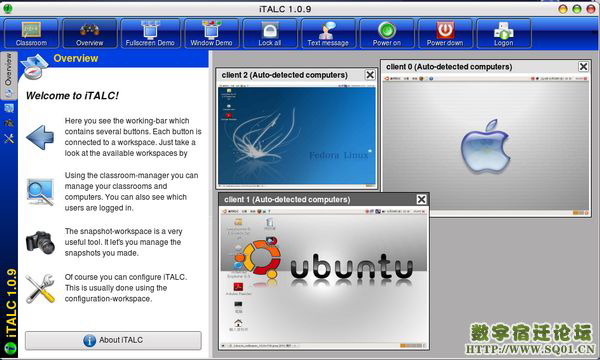Close the iTALC window using the red button

(x=590, y=9)
